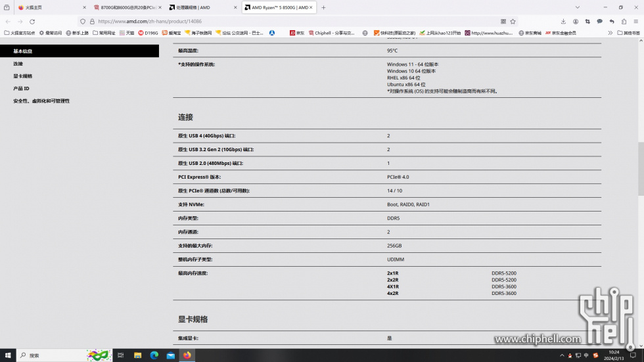Open Mail app from taskbar
The width and height of the screenshot is (644, 362).
click(x=171, y=355)
